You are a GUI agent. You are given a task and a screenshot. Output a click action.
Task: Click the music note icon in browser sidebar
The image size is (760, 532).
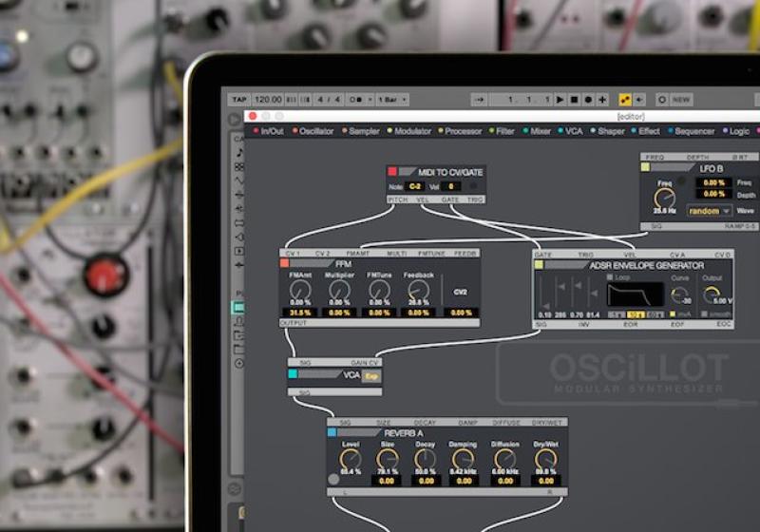coord(239,153)
